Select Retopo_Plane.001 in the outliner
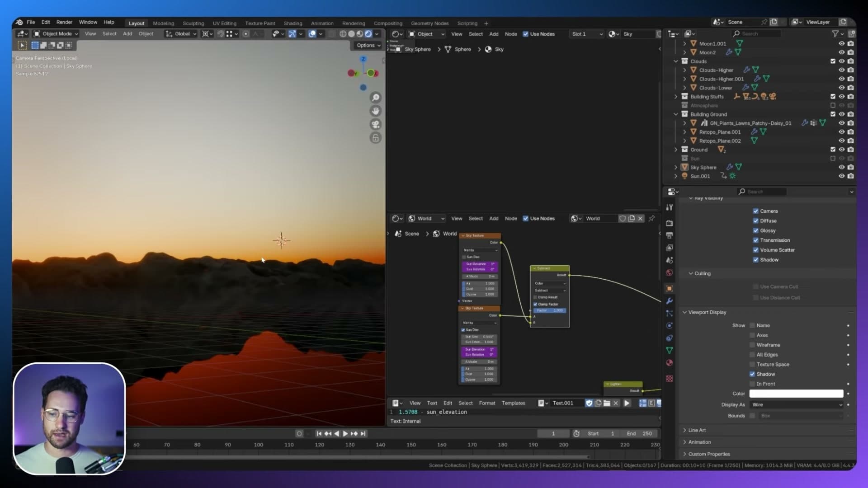 tap(720, 132)
